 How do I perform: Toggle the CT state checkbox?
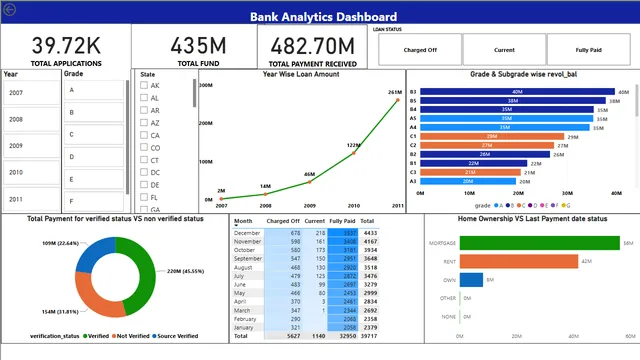point(144,160)
